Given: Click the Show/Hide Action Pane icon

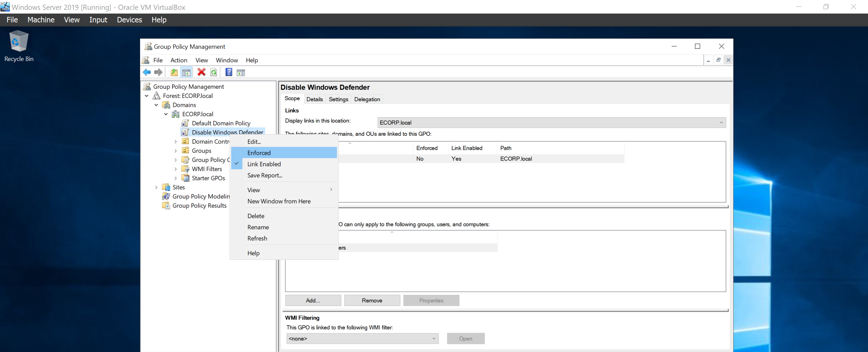Looking at the screenshot, I should tap(241, 72).
